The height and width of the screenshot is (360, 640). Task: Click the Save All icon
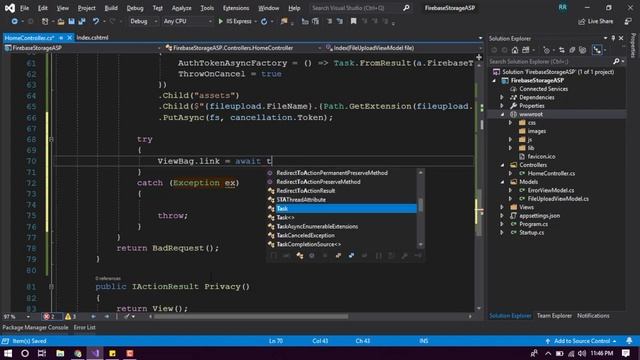point(82,21)
